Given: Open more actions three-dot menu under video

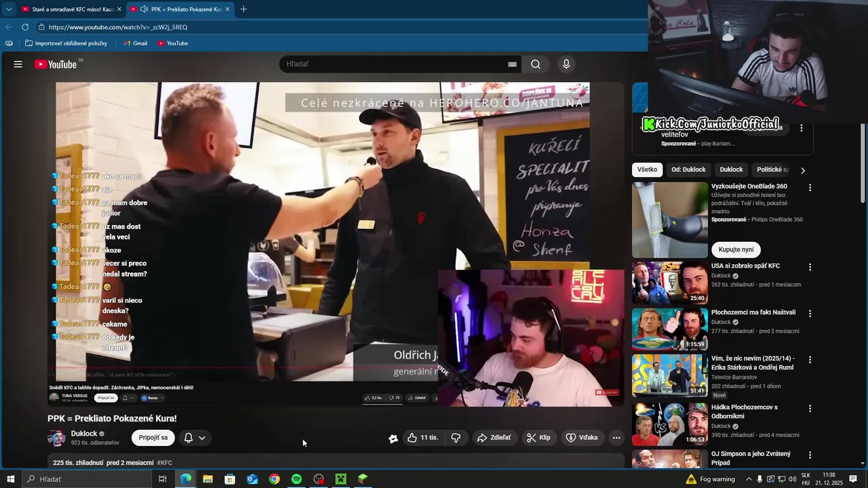Looking at the screenshot, I should coord(616,438).
